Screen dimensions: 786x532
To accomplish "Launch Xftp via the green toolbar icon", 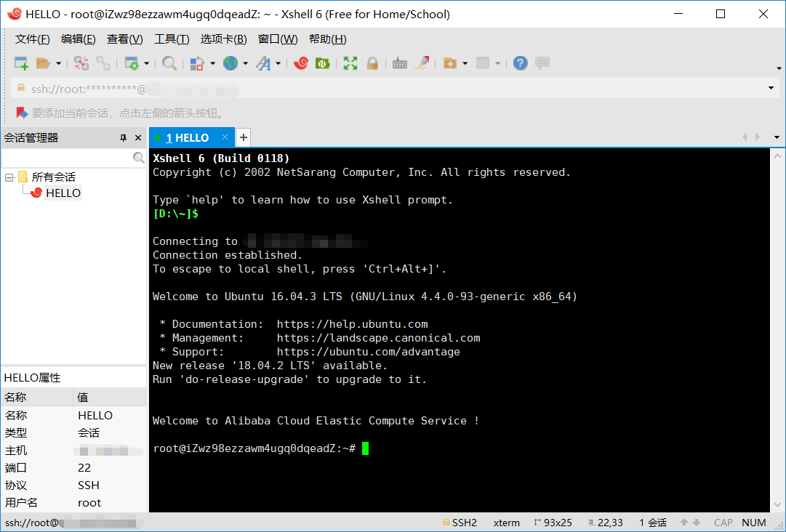I will (322, 63).
